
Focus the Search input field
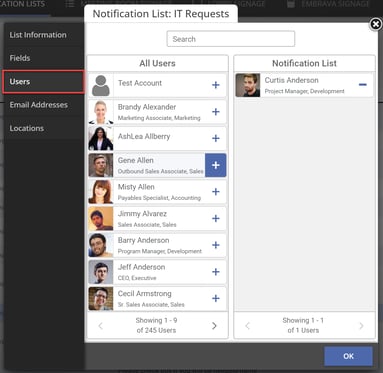click(x=231, y=39)
